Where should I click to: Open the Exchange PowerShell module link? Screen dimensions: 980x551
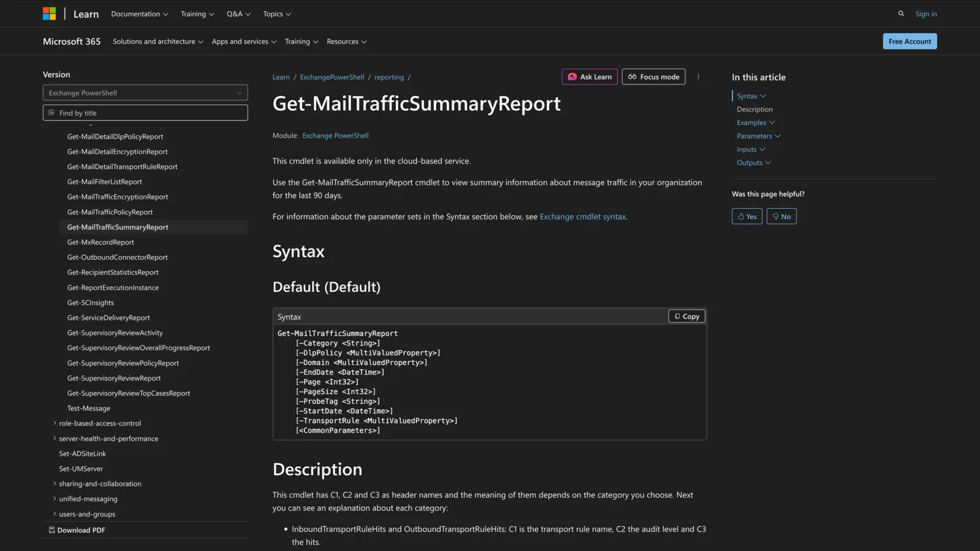(x=336, y=135)
